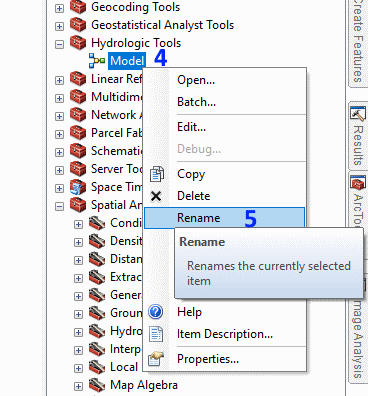Open Help from the context menu
Viewport: 368px width, 396px height.
(x=225, y=312)
